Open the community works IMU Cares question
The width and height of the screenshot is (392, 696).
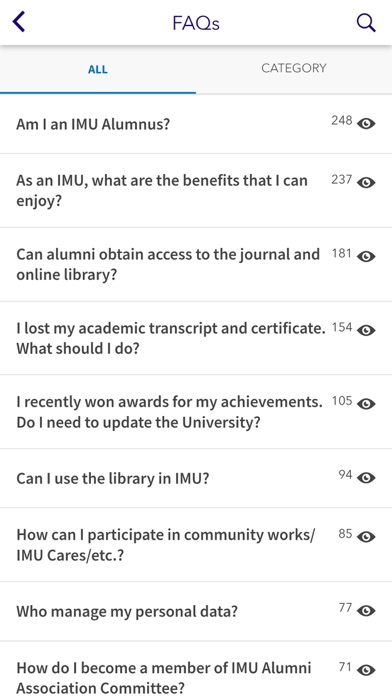196,545
